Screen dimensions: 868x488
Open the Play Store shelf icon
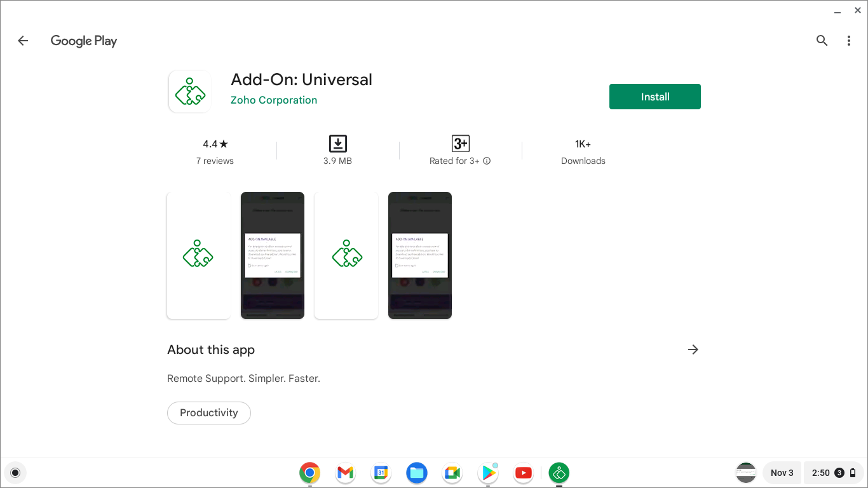(487, 473)
